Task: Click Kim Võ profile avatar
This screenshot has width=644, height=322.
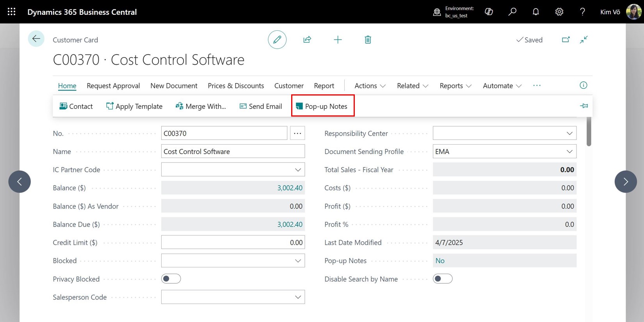Action: coord(633,12)
